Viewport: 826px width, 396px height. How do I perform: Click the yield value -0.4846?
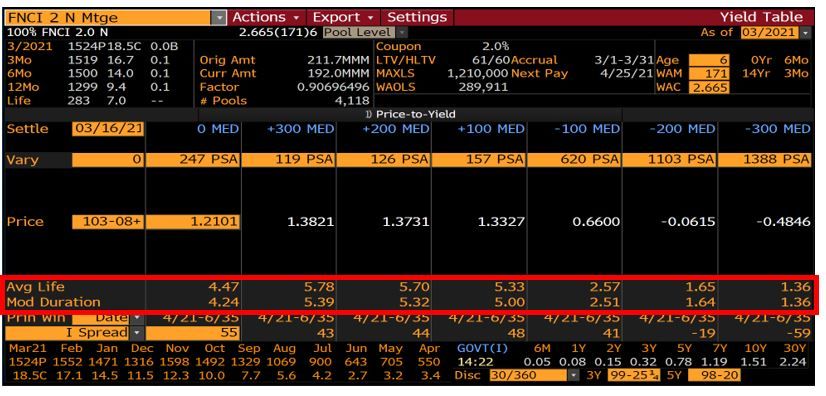[x=783, y=222]
